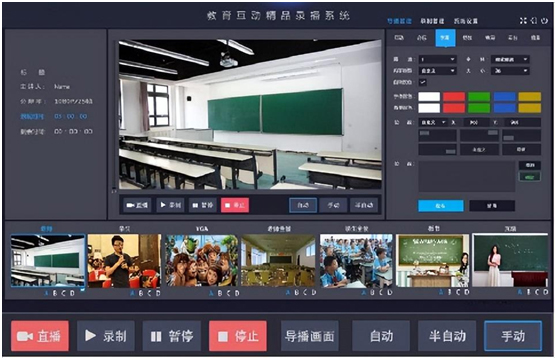Click the power icon in the title bar

(544, 21)
